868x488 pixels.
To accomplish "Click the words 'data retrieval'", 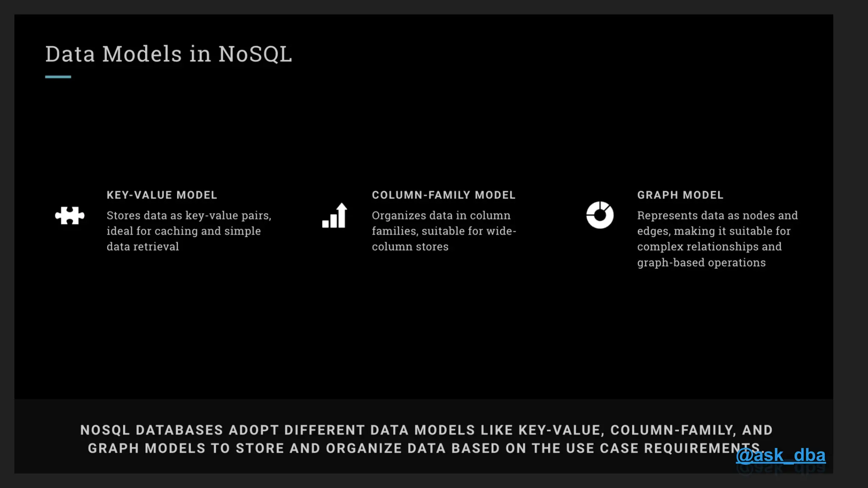I will point(142,247).
